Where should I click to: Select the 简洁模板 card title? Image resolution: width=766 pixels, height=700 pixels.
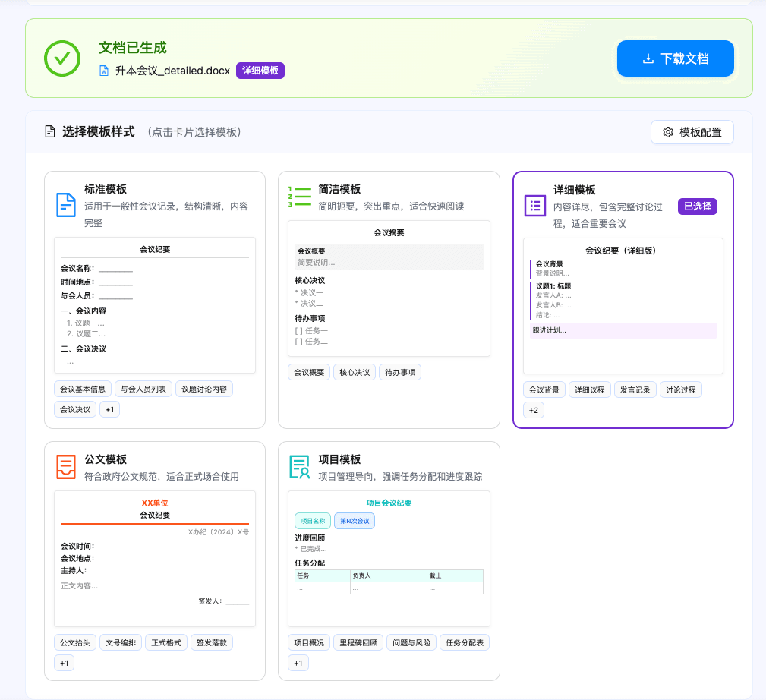[x=339, y=189]
